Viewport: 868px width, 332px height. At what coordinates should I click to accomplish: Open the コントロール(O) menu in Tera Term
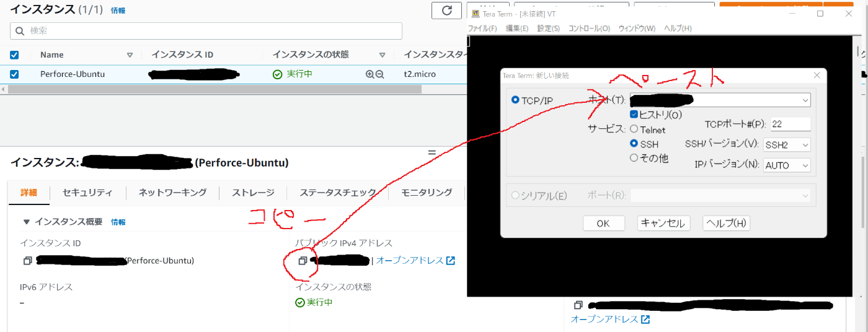(589, 28)
